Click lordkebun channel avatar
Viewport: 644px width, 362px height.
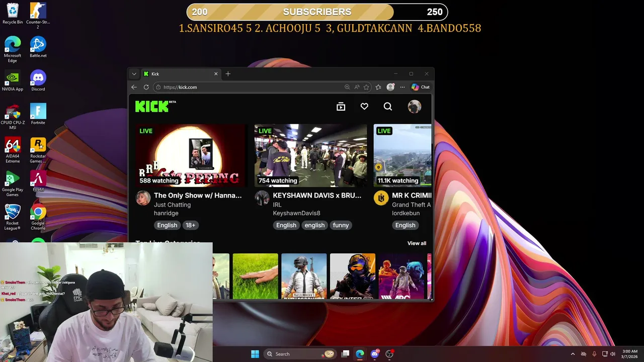381,198
